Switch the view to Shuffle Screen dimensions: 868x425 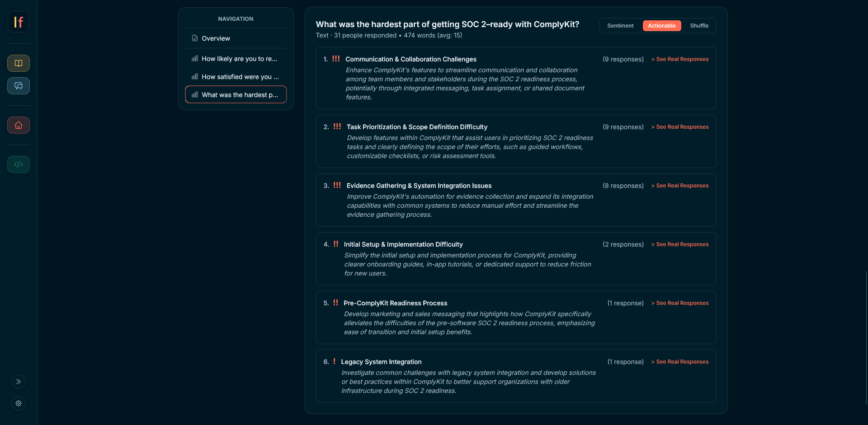pos(699,26)
